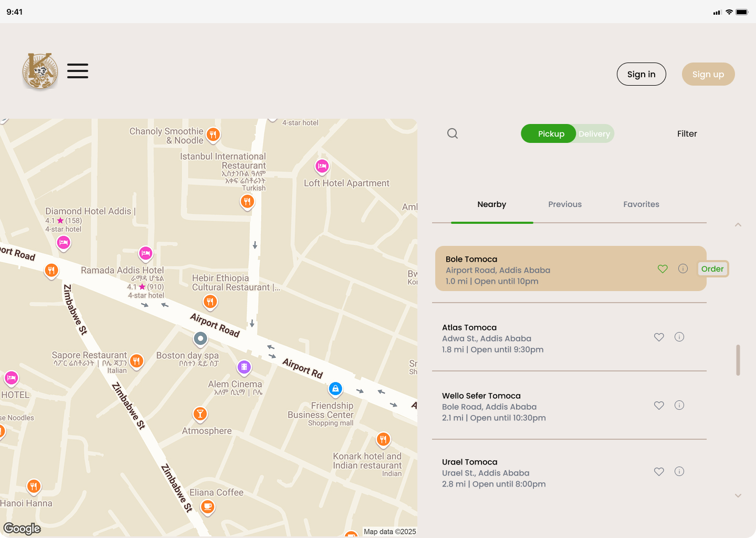Favorite Wello Sefer Tomoca location
The height and width of the screenshot is (538, 756).
(x=659, y=405)
